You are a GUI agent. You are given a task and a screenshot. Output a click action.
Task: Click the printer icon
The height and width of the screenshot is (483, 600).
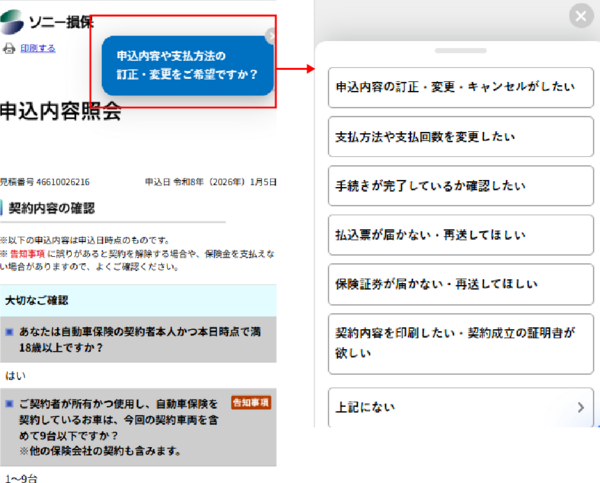[9, 49]
